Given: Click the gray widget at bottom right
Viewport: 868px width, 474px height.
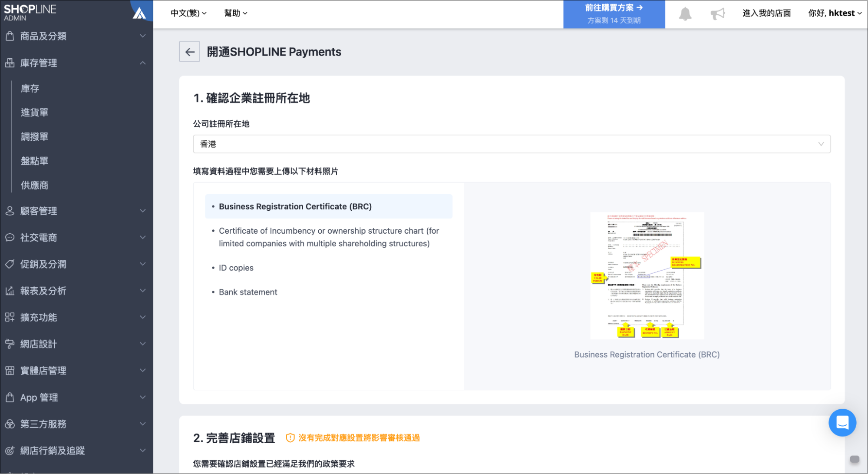Looking at the screenshot, I should click(x=854, y=459).
